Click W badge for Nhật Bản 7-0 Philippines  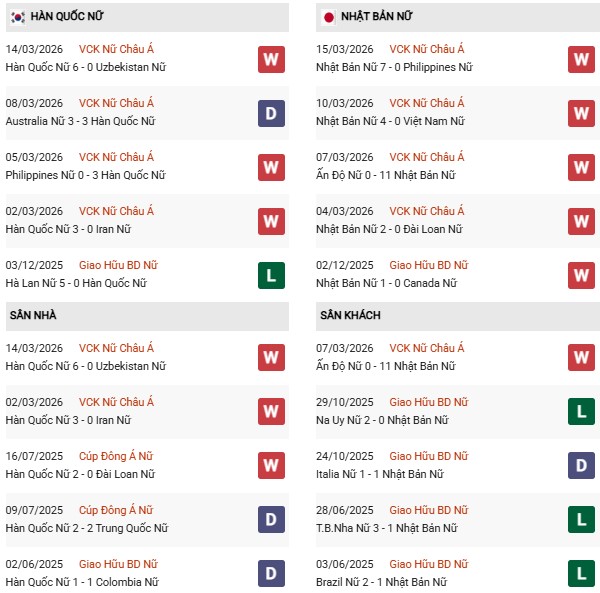coord(581,59)
